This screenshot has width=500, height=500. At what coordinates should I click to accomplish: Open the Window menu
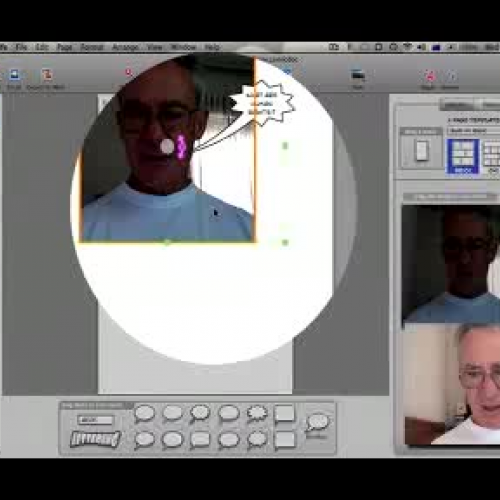pos(183,47)
